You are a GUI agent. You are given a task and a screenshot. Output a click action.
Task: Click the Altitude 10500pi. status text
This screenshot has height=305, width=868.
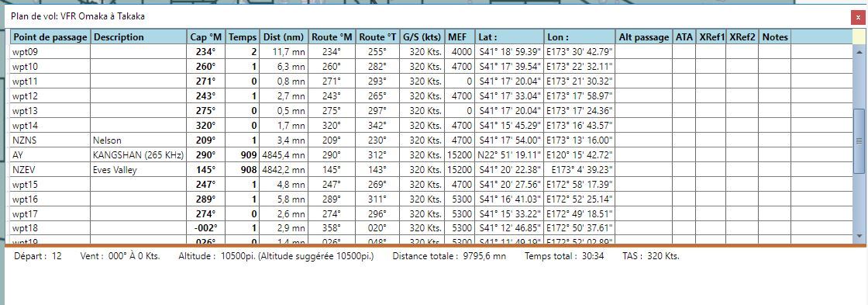click(x=276, y=256)
